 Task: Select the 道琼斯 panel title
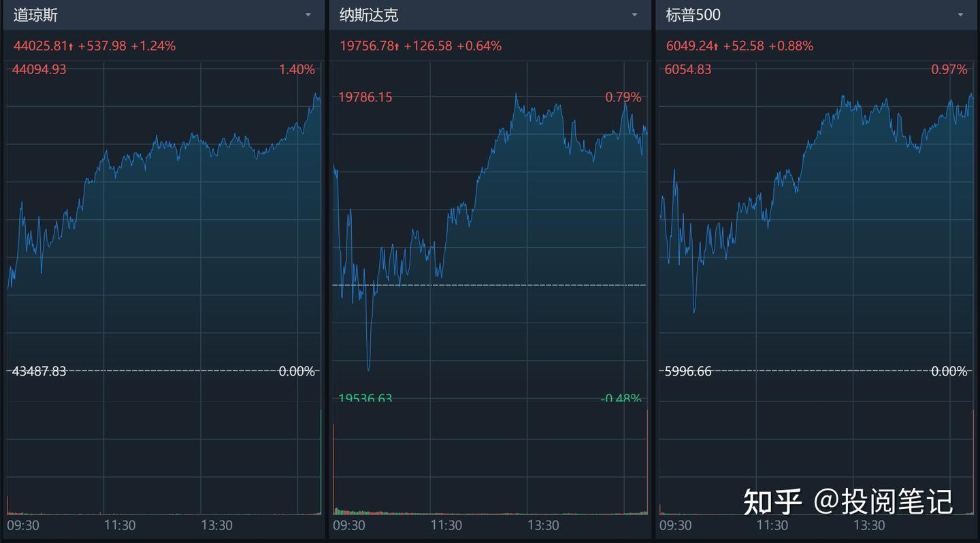pyautogui.click(x=35, y=15)
